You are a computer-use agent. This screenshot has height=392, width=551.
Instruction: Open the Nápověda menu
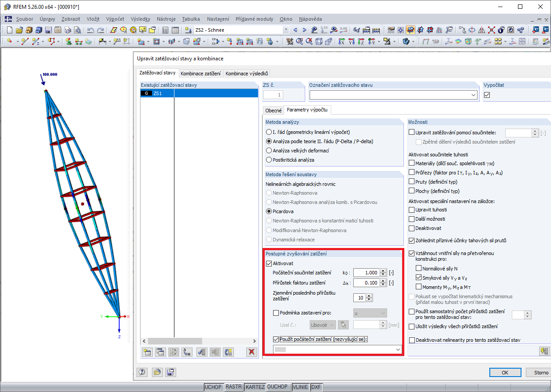coord(310,19)
